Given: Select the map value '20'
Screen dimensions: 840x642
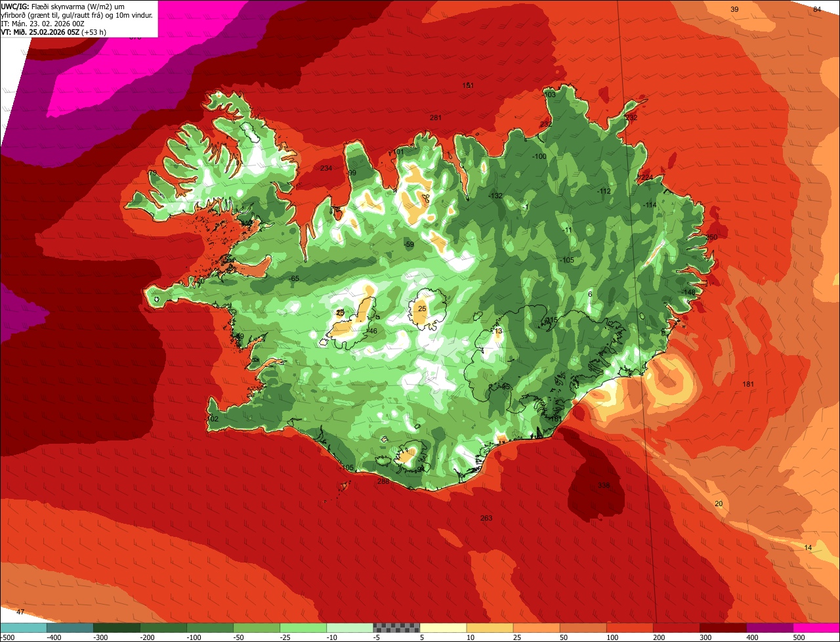Looking at the screenshot, I should 719,503.
